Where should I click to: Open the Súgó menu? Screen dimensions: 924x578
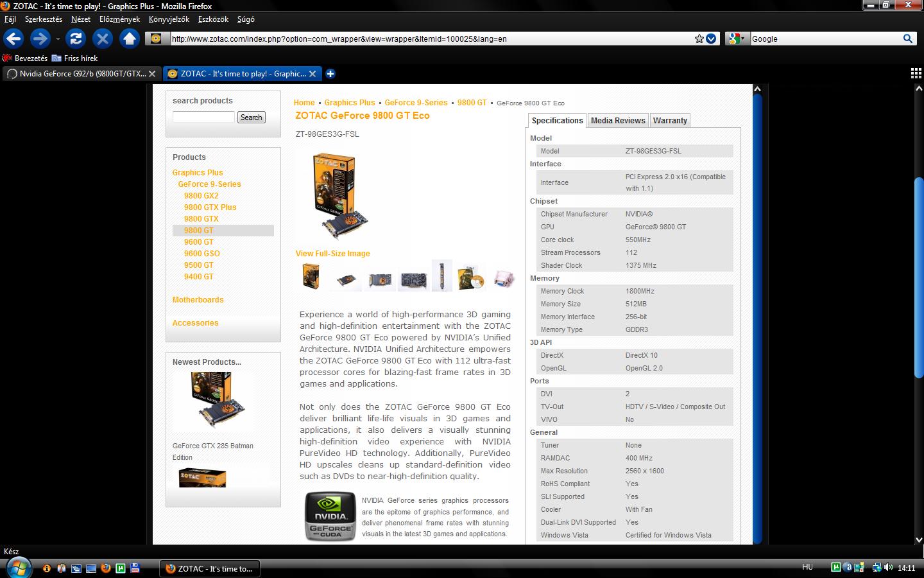[246, 19]
